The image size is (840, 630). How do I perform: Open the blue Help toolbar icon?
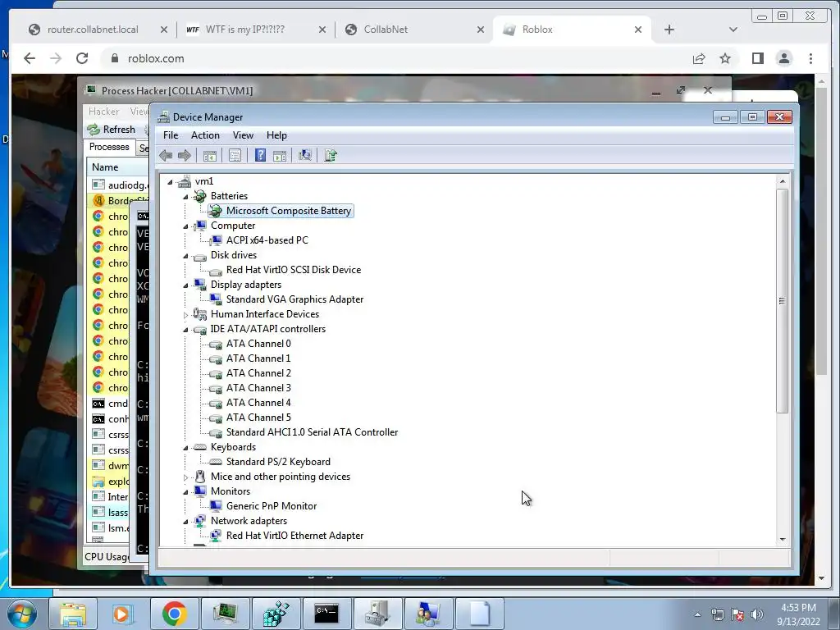(x=260, y=155)
